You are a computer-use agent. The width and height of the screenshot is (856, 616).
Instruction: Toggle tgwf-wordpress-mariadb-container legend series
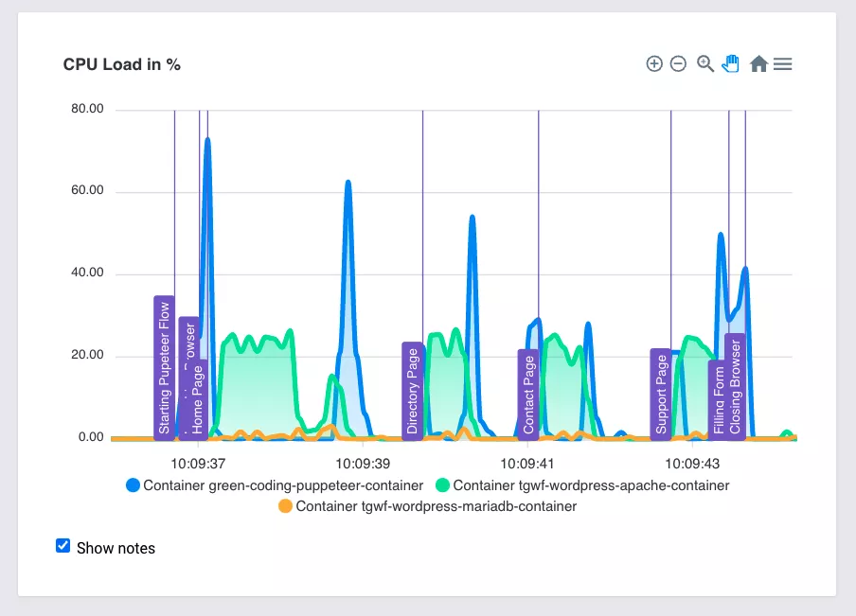(x=427, y=506)
